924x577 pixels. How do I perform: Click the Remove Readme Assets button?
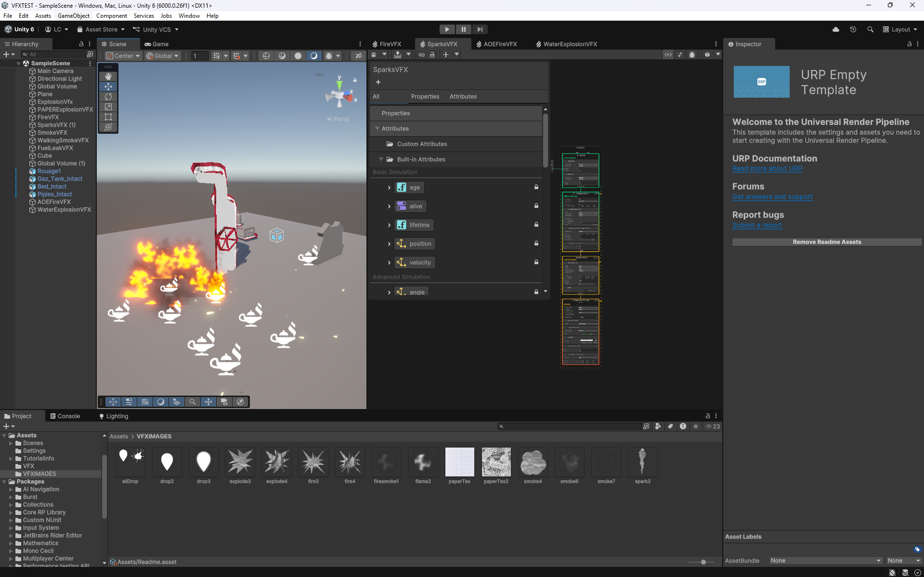pyautogui.click(x=827, y=242)
